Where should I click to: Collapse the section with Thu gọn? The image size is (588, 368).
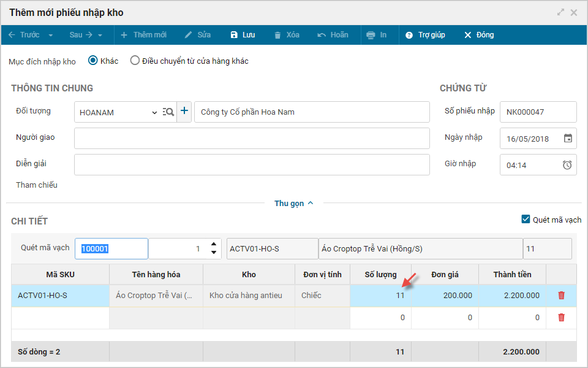point(293,203)
